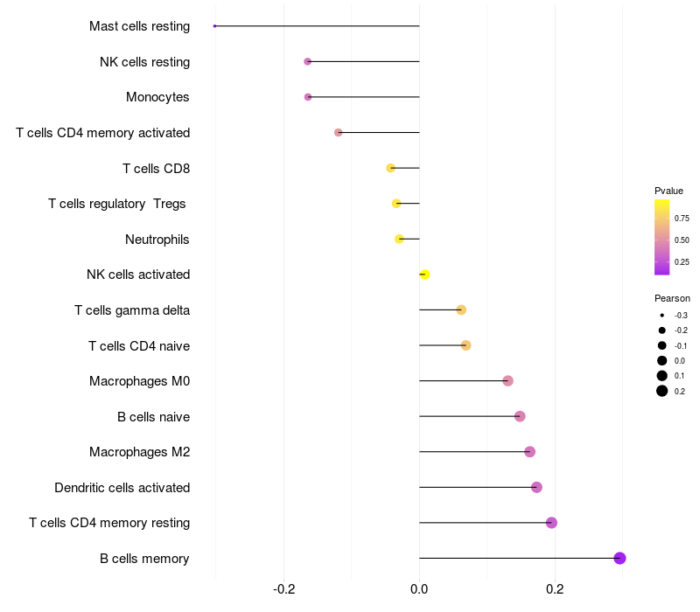This screenshot has width=700, height=612.
Task: Click the Pvalue color gradient bar
Action: pos(661,237)
